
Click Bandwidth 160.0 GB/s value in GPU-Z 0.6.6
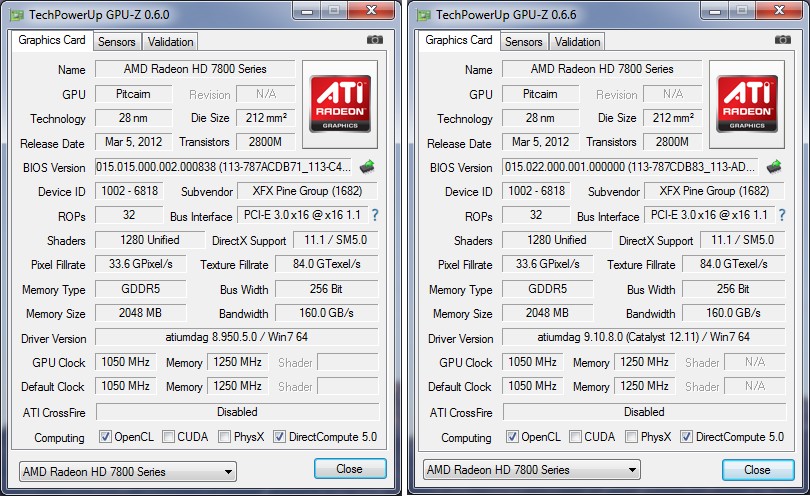[x=734, y=313]
